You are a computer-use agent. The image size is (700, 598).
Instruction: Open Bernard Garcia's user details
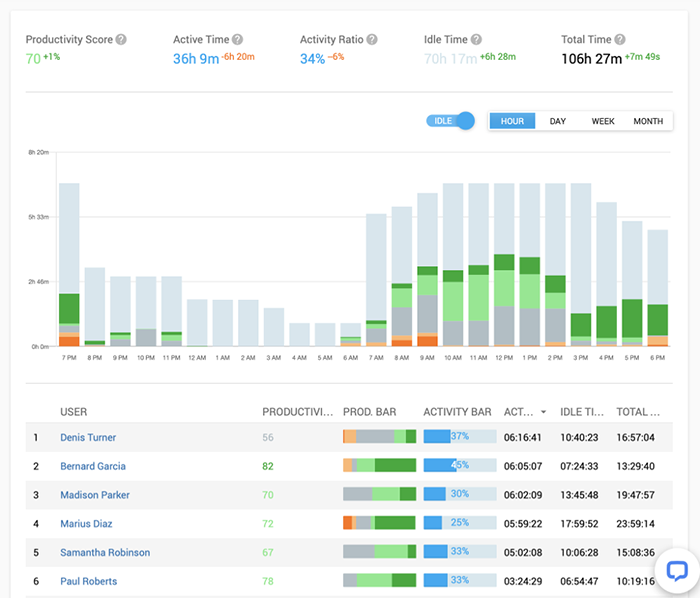click(93, 466)
